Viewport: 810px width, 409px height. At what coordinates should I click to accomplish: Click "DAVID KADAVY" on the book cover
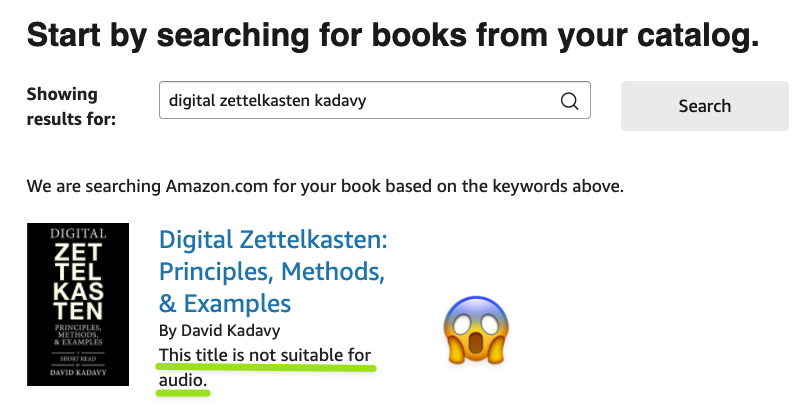click(78, 374)
